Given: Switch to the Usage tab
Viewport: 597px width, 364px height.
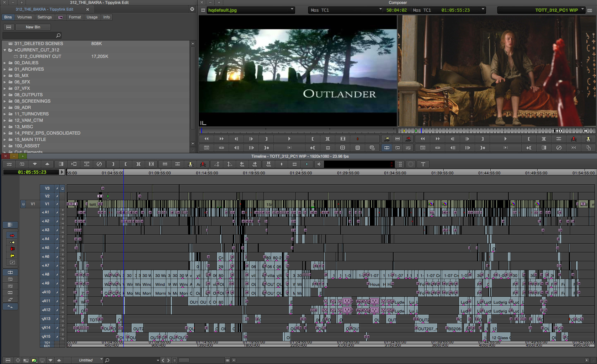Looking at the screenshot, I should pos(92,17).
